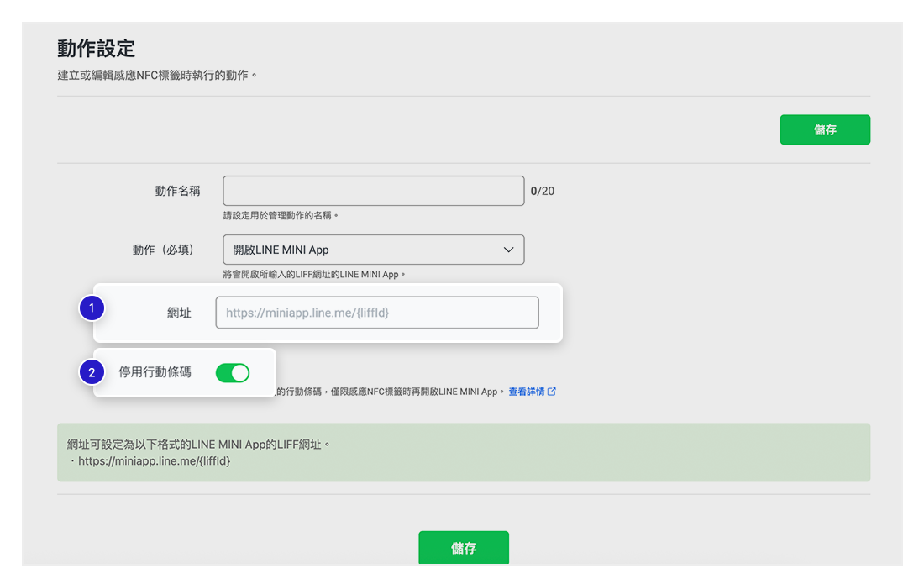Open the 查看詳情 link

pos(526,392)
